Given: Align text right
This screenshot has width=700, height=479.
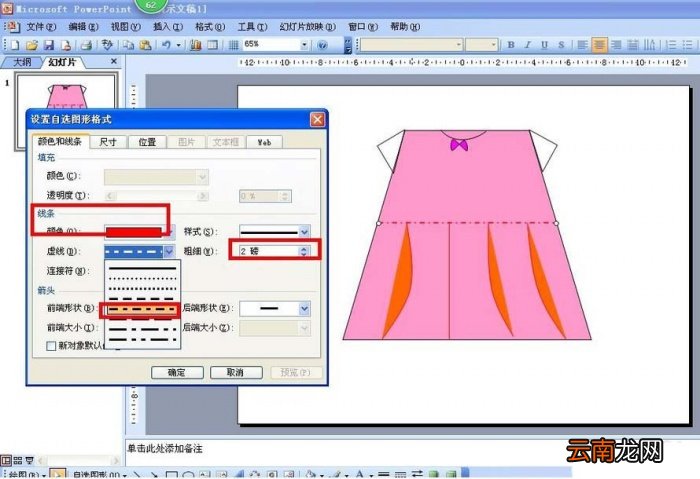Looking at the screenshot, I should [x=616, y=45].
